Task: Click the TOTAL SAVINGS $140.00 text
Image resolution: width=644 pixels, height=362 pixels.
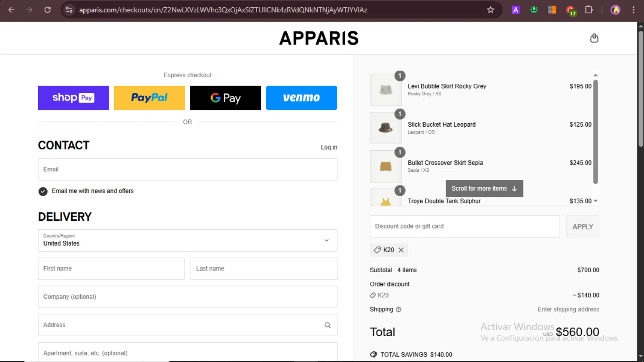Action: 416,355
